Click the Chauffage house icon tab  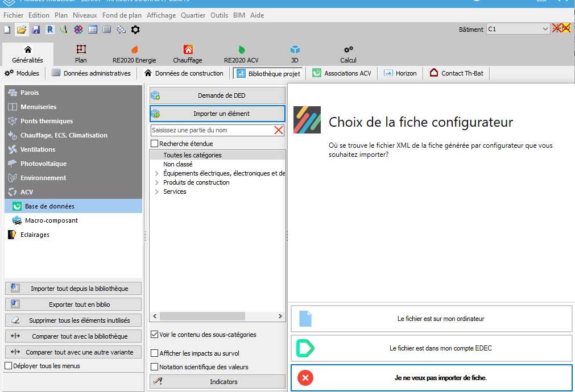coord(188,54)
